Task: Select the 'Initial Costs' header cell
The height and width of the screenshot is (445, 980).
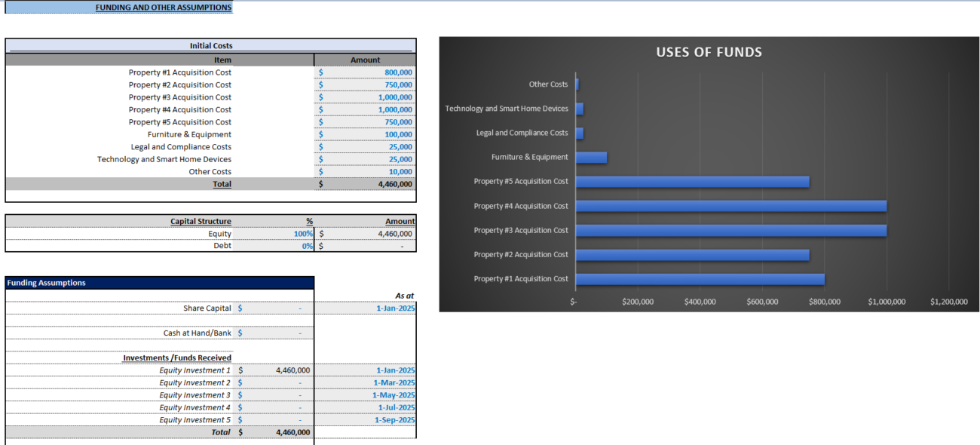Action: pos(210,46)
